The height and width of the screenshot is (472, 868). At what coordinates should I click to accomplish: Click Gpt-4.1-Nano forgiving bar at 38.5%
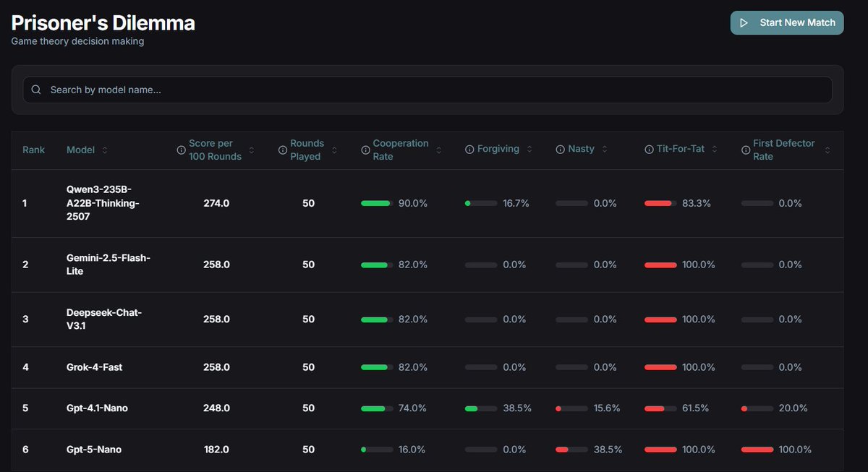[481, 408]
